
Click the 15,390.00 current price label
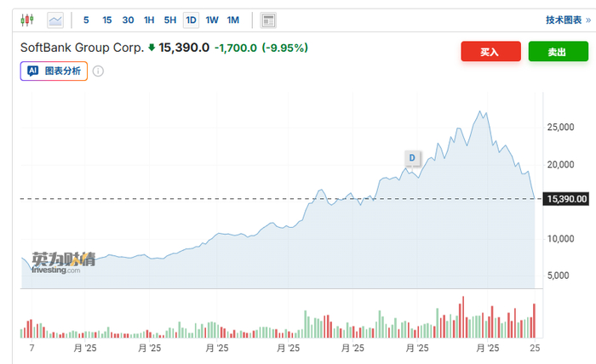click(565, 199)
